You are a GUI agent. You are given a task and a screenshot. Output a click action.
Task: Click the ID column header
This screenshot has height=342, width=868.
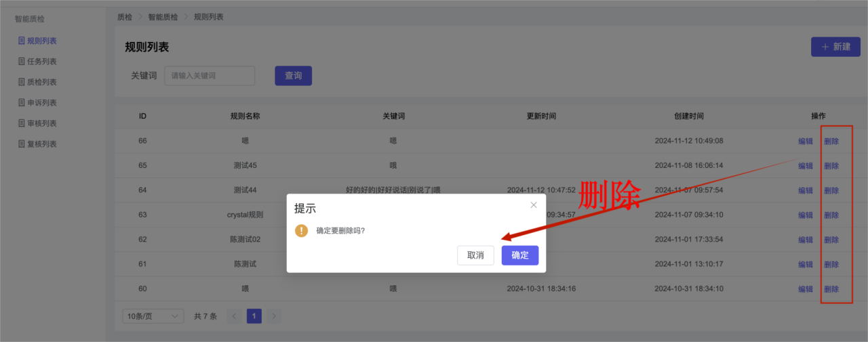[x=142, y=116]
